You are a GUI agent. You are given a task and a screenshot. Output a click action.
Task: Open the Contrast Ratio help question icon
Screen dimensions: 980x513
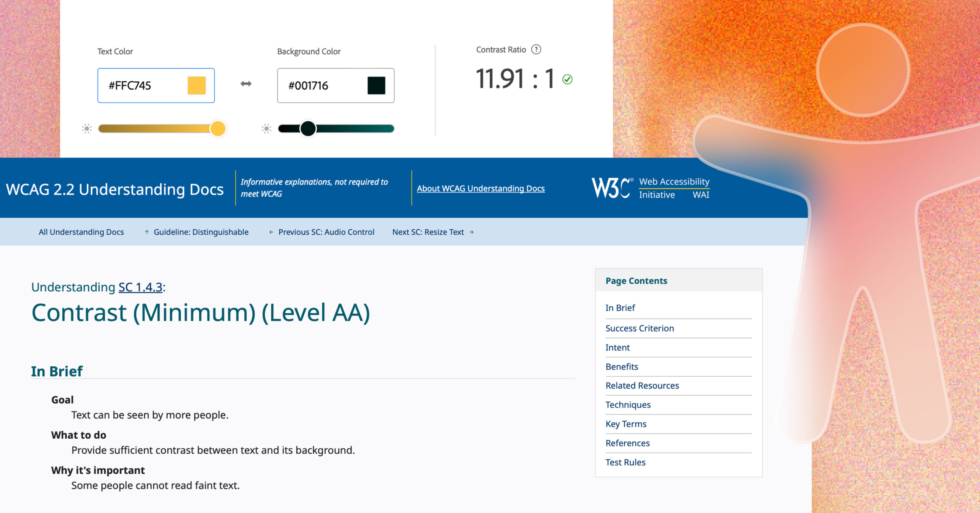point(536,49)
